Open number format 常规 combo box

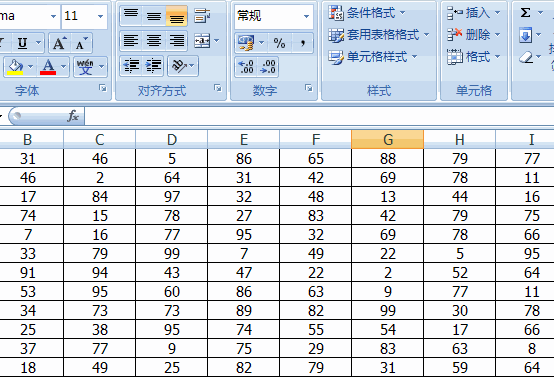tap(273, 16)
